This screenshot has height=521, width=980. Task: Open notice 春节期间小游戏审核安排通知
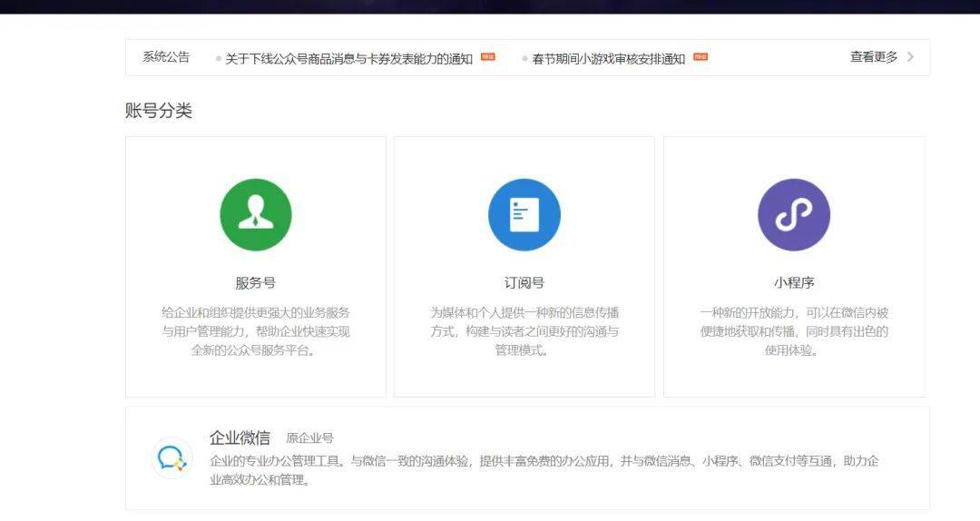tap(609, 59)
